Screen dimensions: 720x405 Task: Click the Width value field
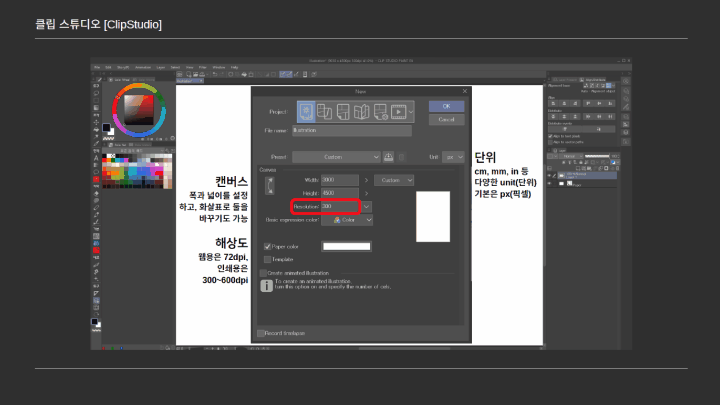[340, 180]
